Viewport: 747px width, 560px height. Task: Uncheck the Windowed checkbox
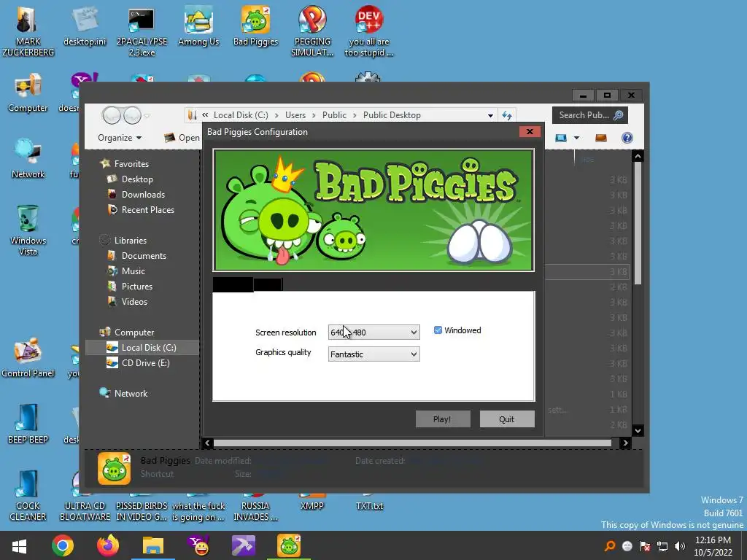pyautogui.click(x=438, y=330)
